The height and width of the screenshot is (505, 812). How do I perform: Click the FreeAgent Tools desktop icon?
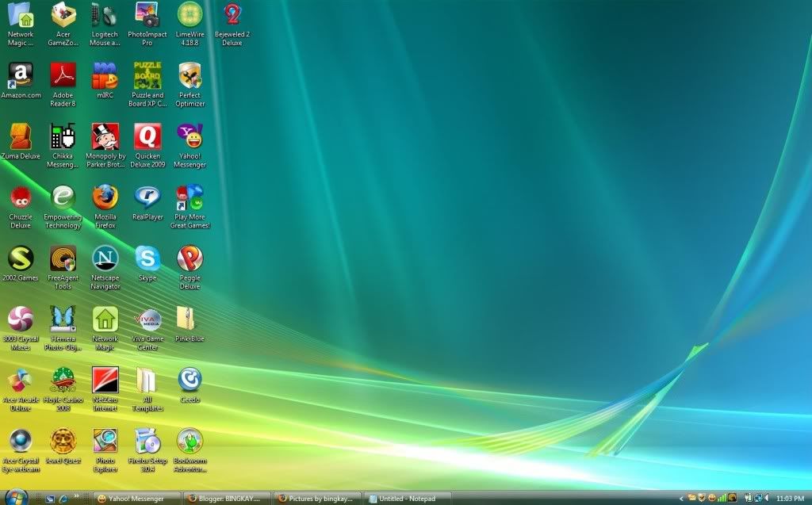coord(63,267)
